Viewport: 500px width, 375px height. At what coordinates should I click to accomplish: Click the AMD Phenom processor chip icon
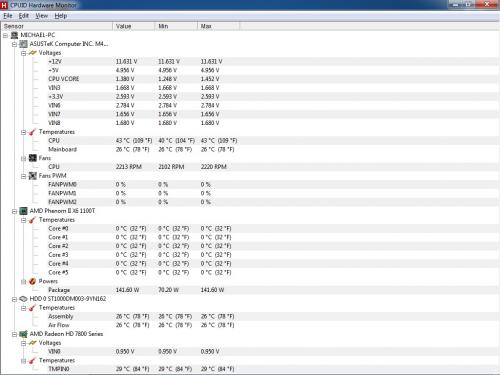click(x=23, y=211)
